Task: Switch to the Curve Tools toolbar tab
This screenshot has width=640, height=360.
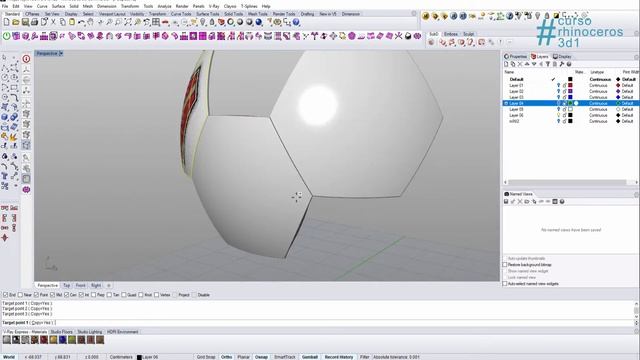Action: click(181, 14)
